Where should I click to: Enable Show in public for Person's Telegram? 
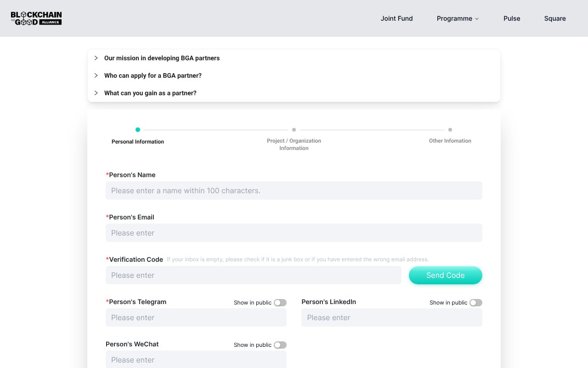coord(280,303)
